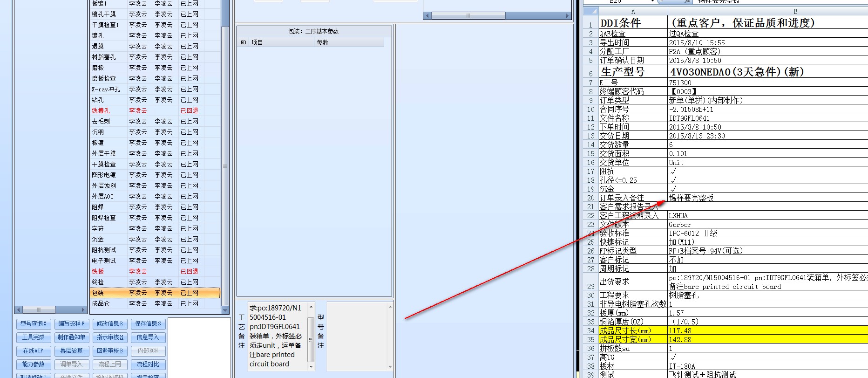Select the 阻抗测试 process row
The height and width of the screenshot is (378, 868).
point(155,250)
